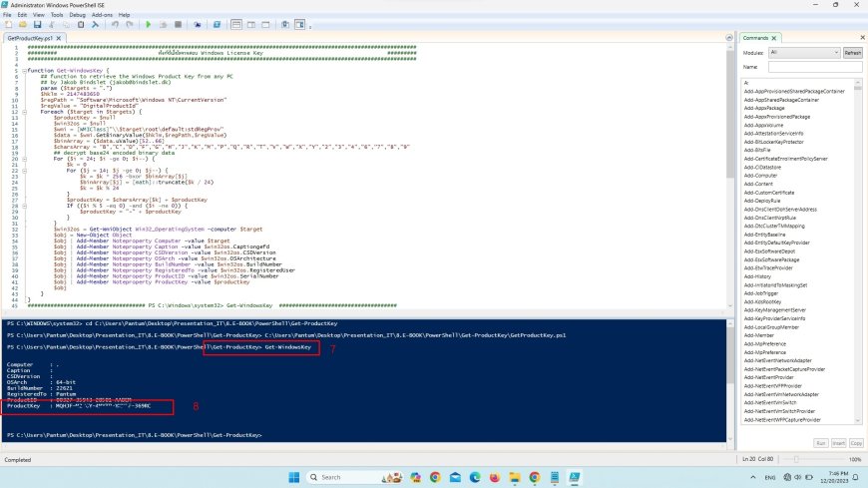Collapse the inner For fold on line 22
Image resolution: width=868 pixels, height=488 pixels.
click(24, 171)
